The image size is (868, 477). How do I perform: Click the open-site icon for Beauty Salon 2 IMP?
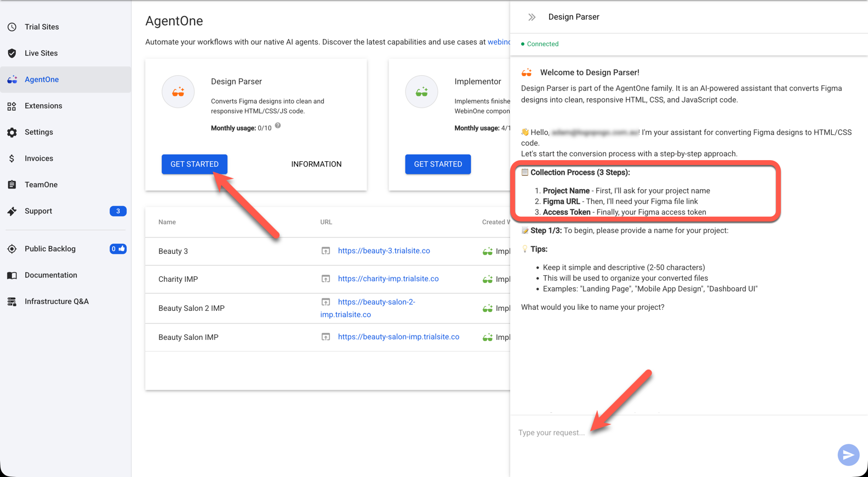[325, 302]
